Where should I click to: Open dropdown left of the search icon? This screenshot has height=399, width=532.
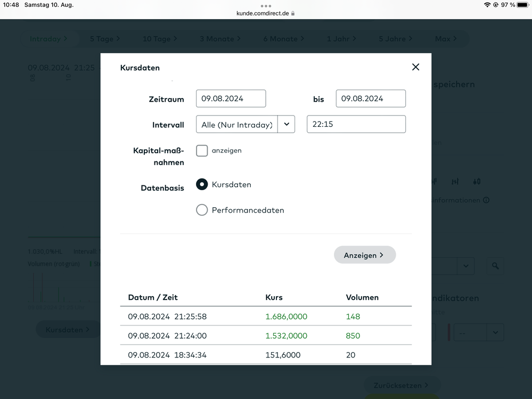pyautogui.click(x=465, y=266)
